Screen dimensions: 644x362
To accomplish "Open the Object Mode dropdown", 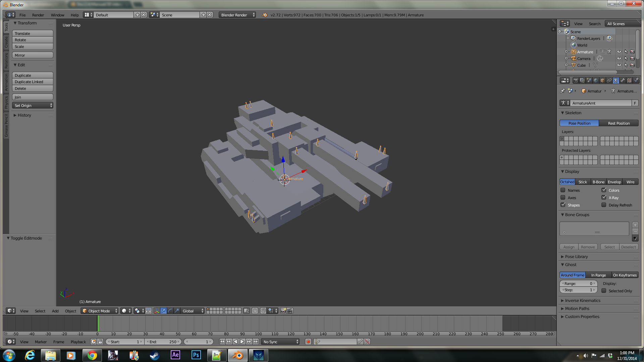I will point(100,311).
